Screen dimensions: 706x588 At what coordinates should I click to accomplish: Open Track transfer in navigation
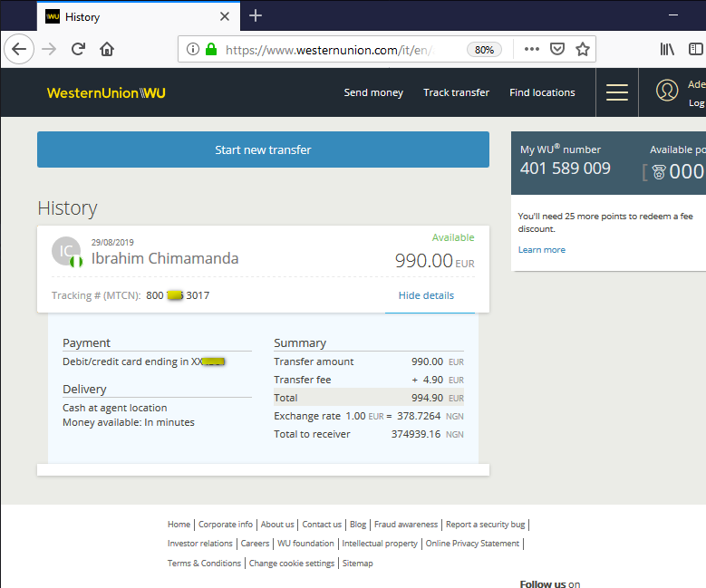[x=456, y=92]
